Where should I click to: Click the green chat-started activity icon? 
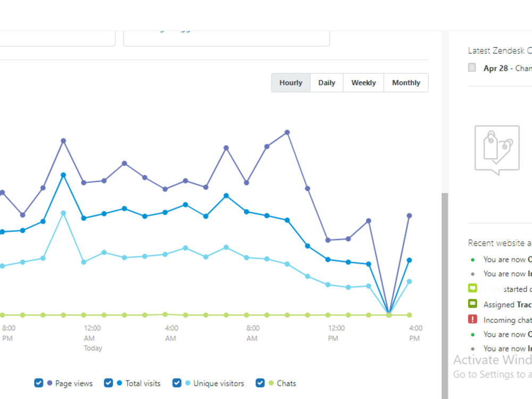pyautogui.click(x=472, y=288)
